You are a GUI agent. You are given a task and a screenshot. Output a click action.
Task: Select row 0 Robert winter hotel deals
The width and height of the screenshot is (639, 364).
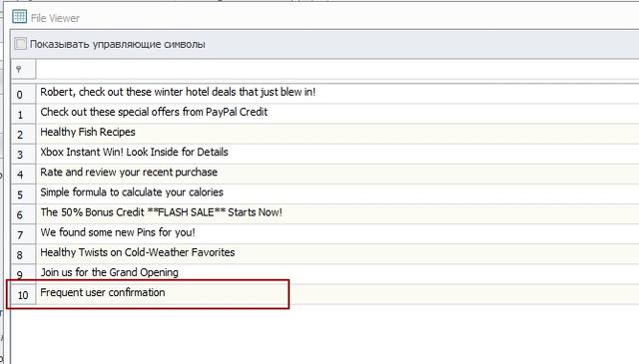click(x=337, y=93)
